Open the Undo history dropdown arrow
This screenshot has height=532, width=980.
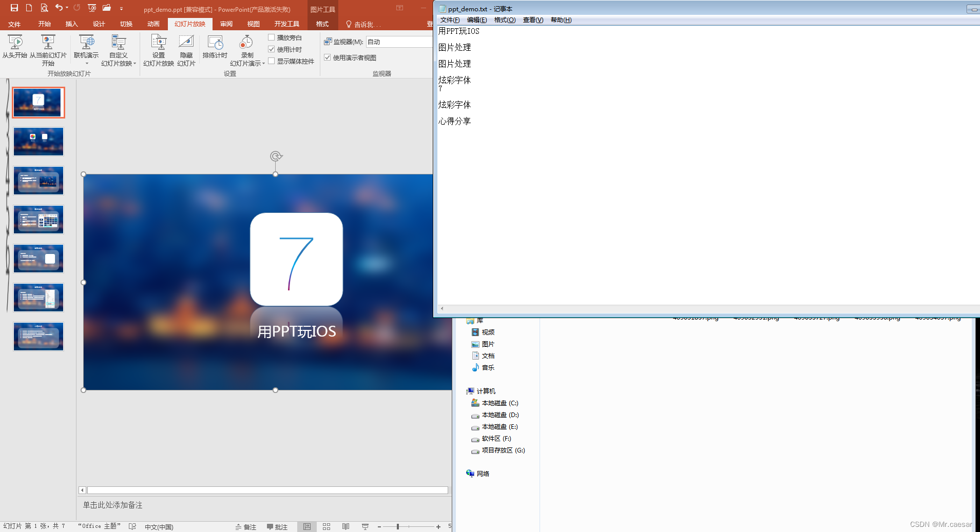point(67,8)
